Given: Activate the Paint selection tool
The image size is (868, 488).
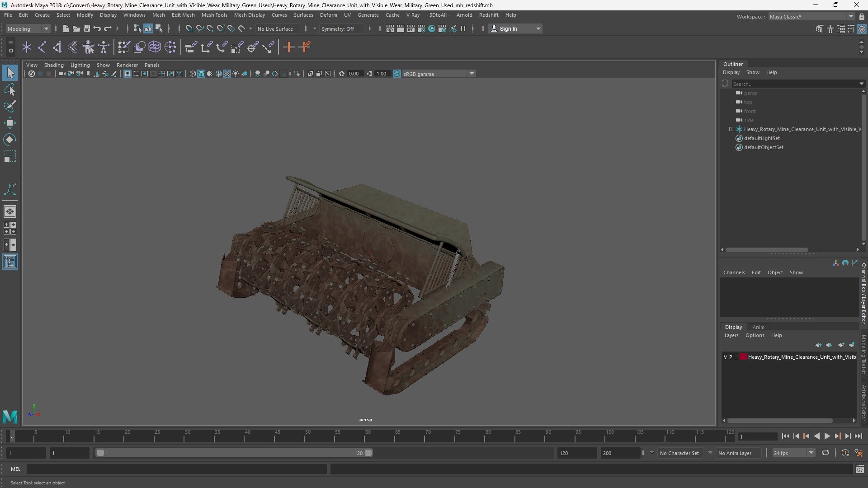Looking at the screenshot, I should (x=9, y=106).
